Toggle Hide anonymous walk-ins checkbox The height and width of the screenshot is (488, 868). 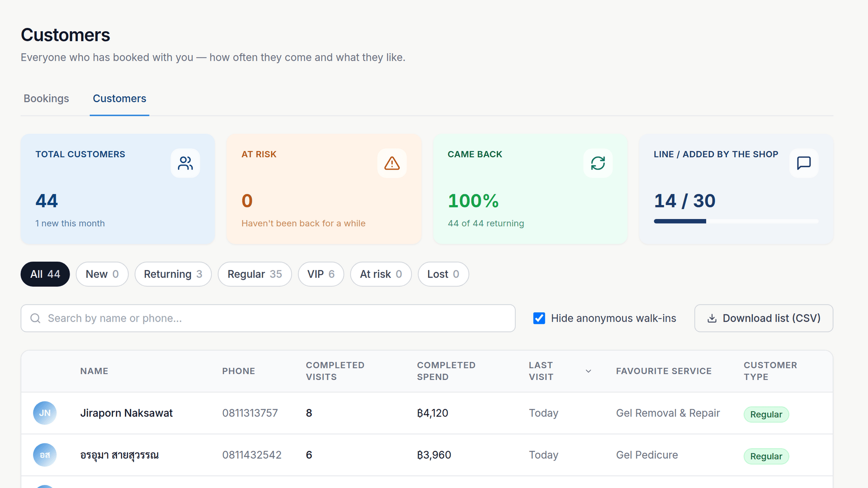(x=539, y=318)
